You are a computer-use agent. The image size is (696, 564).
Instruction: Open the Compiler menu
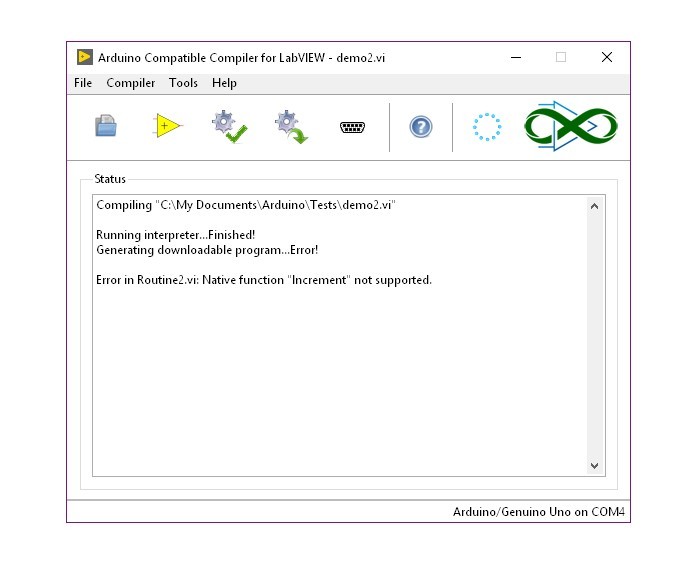(130, 83)
